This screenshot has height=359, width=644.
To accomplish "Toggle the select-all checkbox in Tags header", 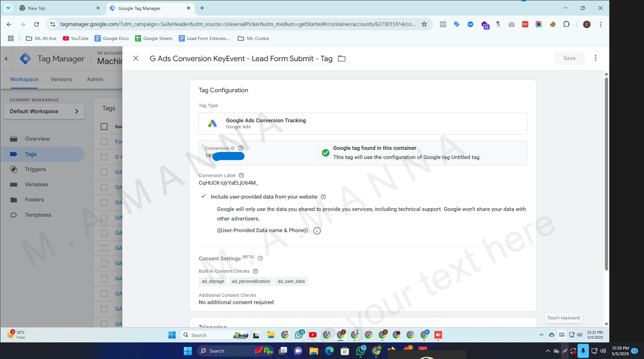I will point(104,126).
